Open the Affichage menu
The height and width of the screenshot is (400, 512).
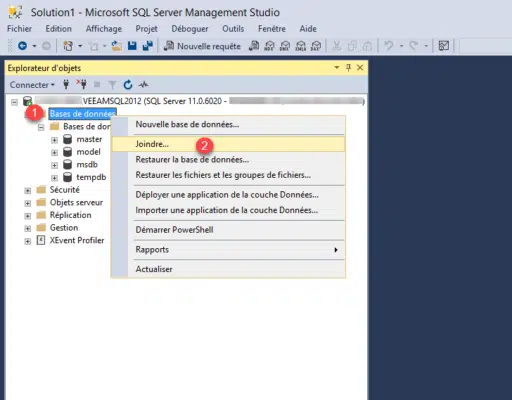[104, 29]
